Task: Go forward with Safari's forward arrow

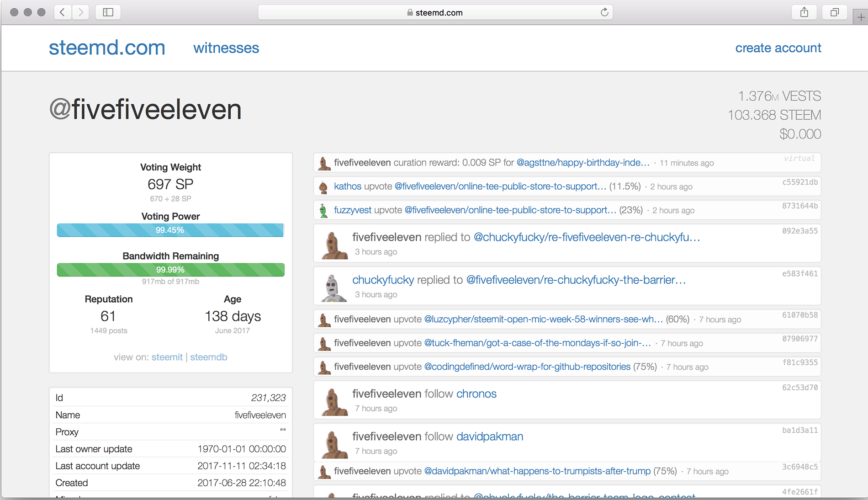Action: pyautogui.click(x=81, y=12)
